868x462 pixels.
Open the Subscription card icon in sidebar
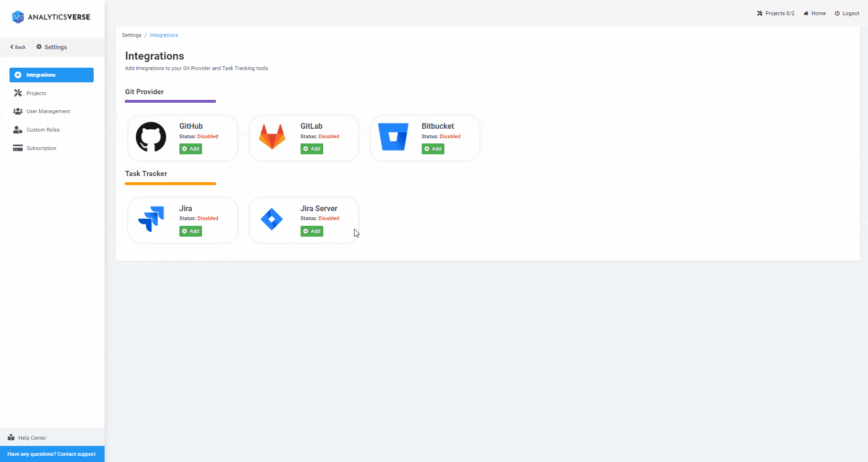click(x=18, y=148)
